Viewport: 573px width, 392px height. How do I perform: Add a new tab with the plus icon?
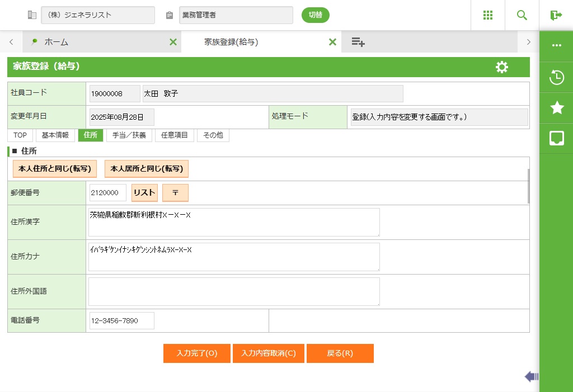358,42
